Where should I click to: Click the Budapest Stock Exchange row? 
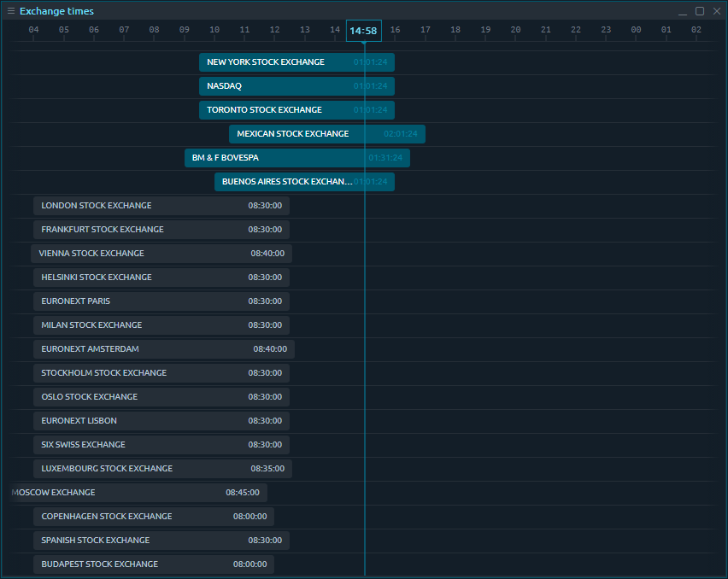(154, 564)
